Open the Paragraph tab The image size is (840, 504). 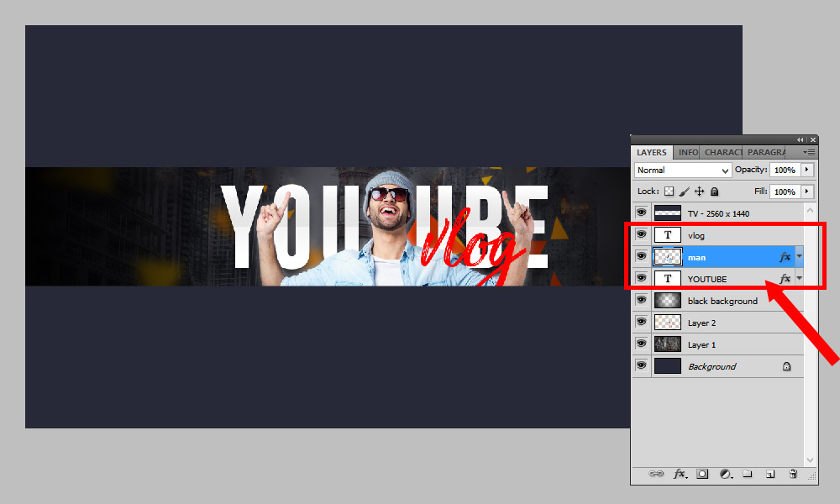click(x=765, y=153)
